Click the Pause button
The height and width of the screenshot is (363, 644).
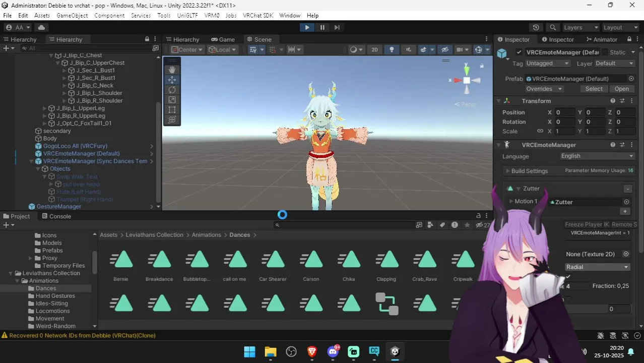point(322,27)
